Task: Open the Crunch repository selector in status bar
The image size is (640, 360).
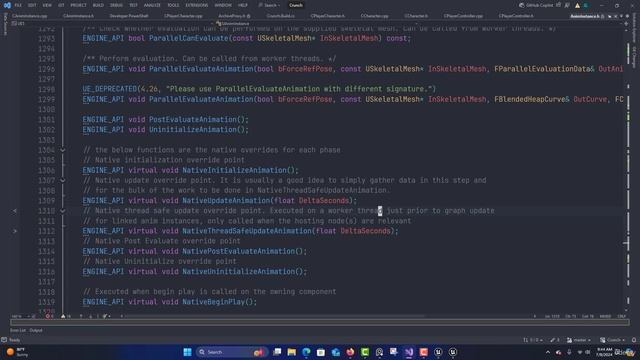Action: click(x=612, y=340)
